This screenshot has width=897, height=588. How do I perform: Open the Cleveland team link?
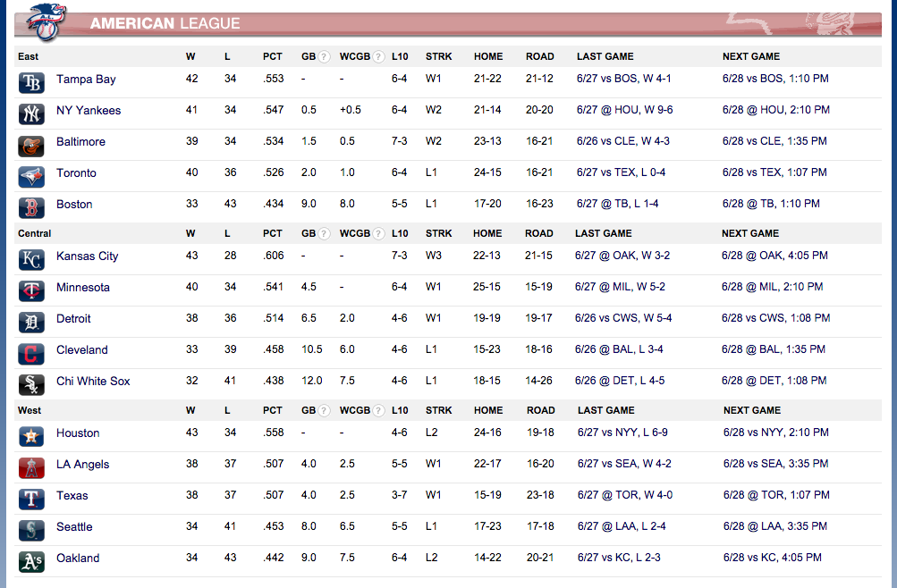[81, 350]
